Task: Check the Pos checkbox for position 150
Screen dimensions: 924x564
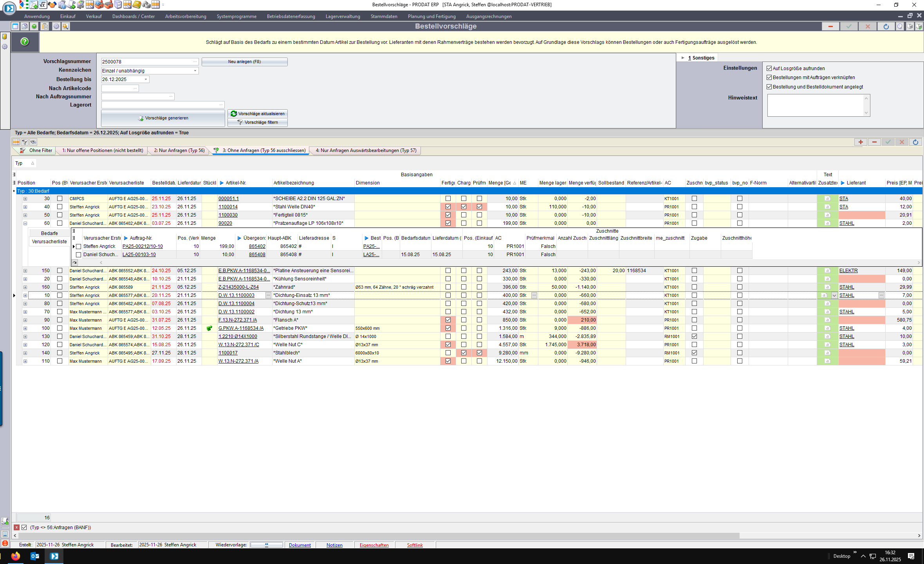Action: [x=60, y=271]
